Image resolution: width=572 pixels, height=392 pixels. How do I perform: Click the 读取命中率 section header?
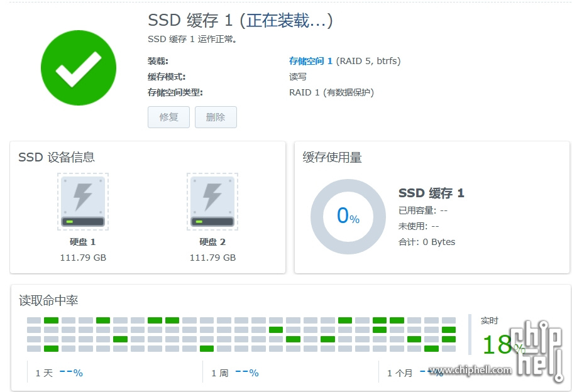[48, 301]
